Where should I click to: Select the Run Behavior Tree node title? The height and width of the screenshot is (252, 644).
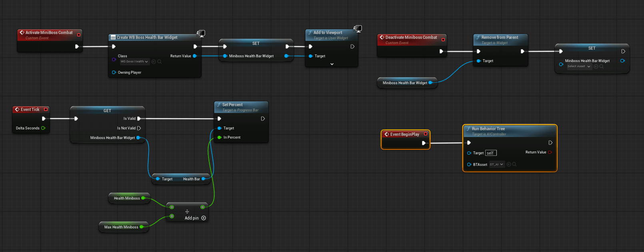tap(488, 129)
